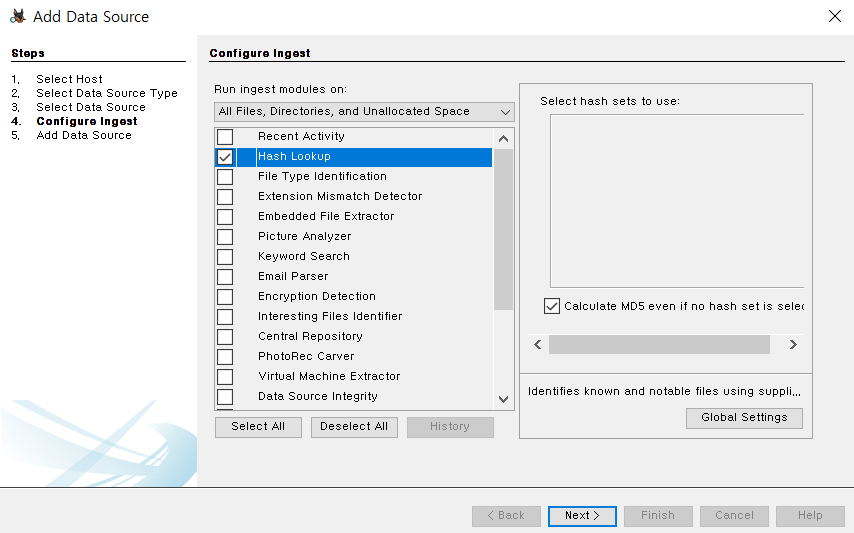This screenshot has height=533, width=854.
Task: Check the Embedded File Extractor box
Action: click(x=225, y=217)
